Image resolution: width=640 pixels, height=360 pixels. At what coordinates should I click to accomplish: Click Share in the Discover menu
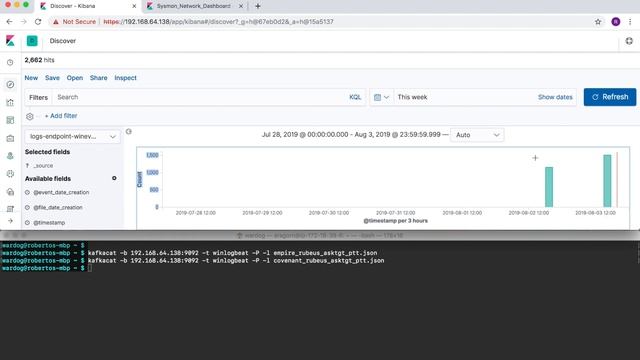click(98, 78)
